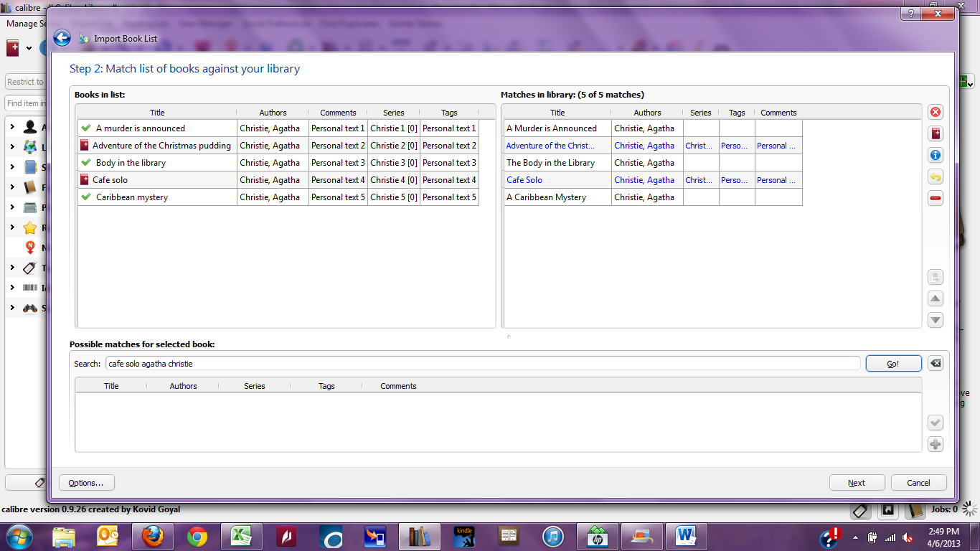Viewport: 980px width, 551px height.
Task: Expand the blue notebook Series category
Action: pyautogui.click(x=12, y=167)
